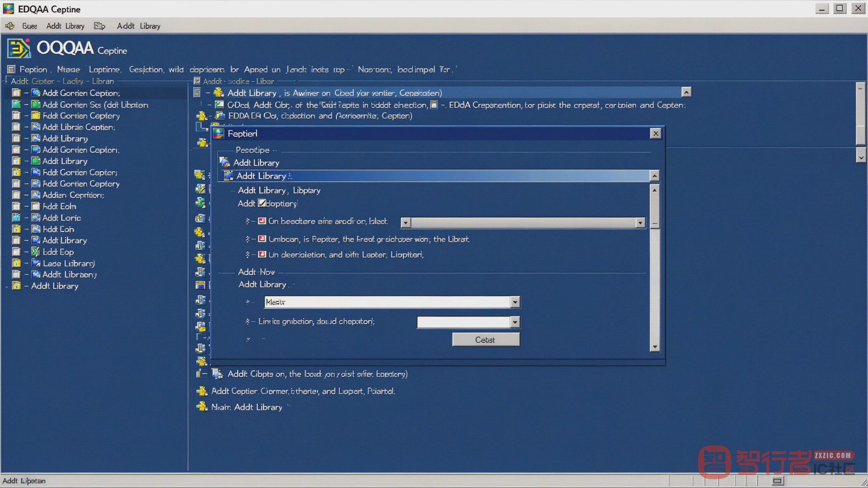868x488 pixels.
Task: Click the icon beside 'Lddt Eop'
Action: [x=36, y=252]
